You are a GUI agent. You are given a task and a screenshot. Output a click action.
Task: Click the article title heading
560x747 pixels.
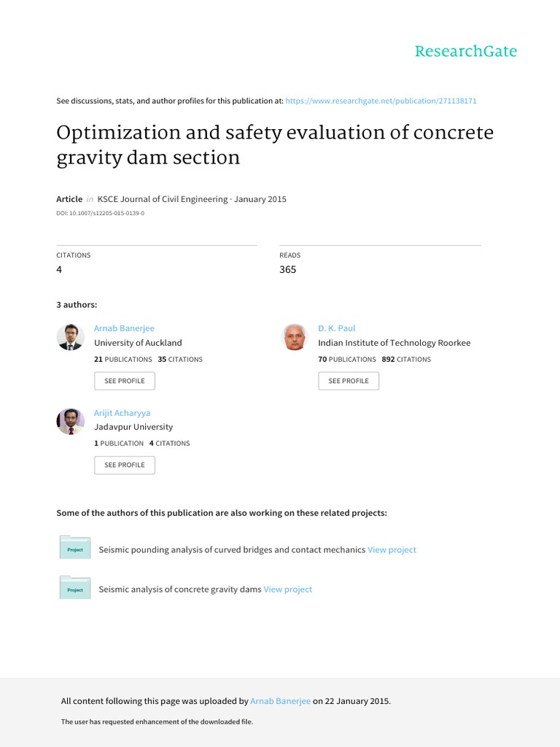275,144
